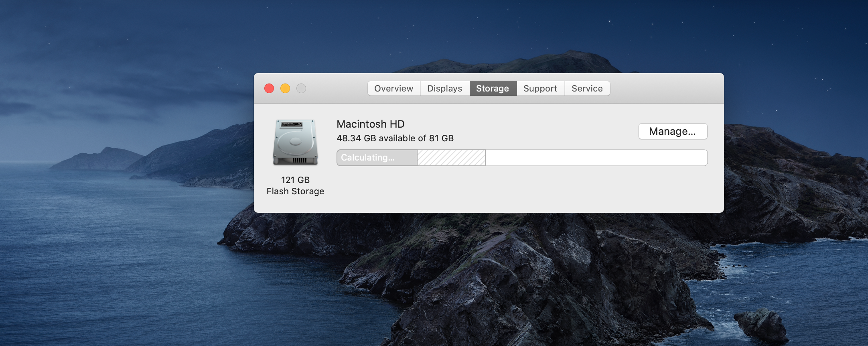This screenshot has height=346, width=868.
Task: Minimize the window with the yellow button
Action: (x=285, y=88)
